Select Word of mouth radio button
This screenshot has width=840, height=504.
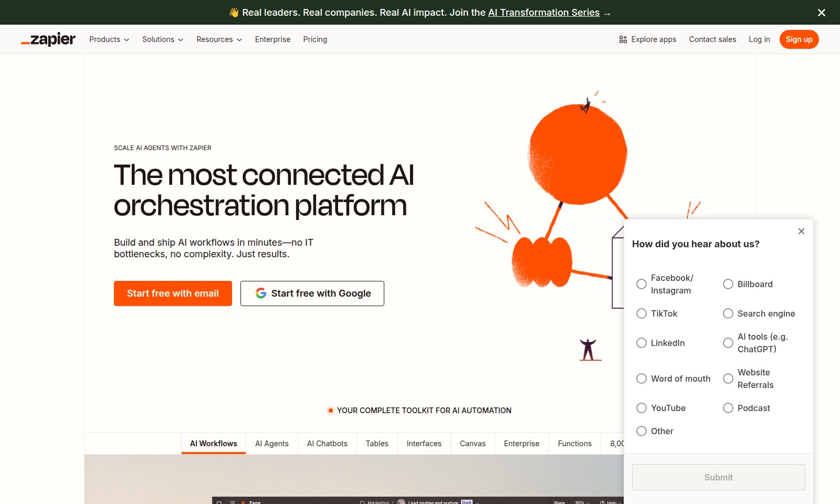pos(642,379)
